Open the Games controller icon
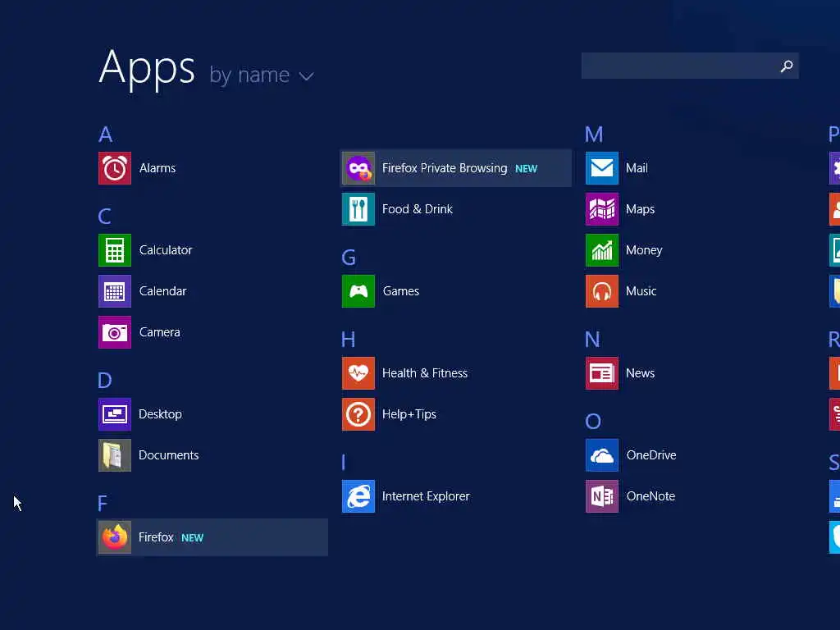The height and width of the screenshot is (630, 840). pyautogui.click(x=358, y=291)
